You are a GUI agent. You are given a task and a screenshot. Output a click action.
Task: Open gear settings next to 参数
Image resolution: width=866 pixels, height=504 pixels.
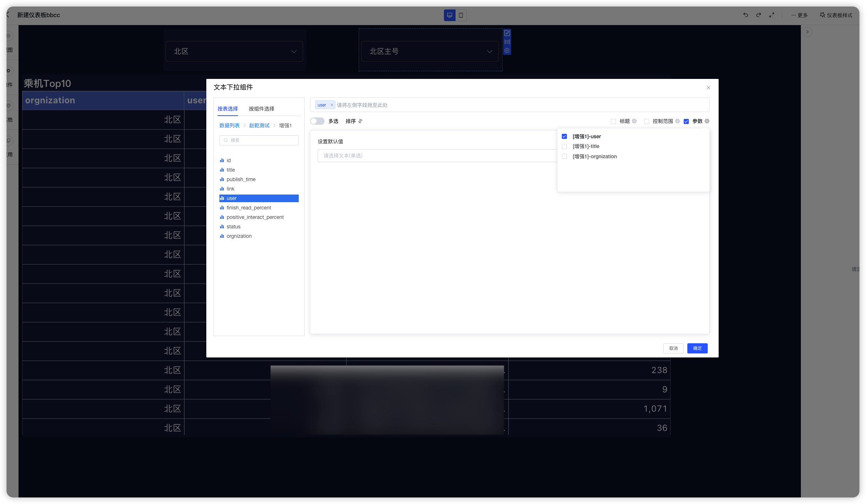click(707, 121)
